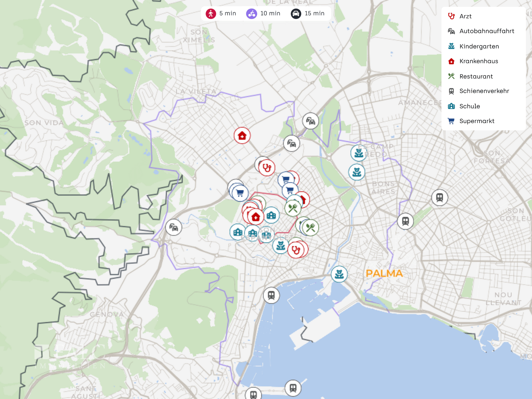The height and width of the screenshot is (399, 532).
Task: Click the upper kindergarten marker at Camp Redó
Action: (x=359, y=153)
